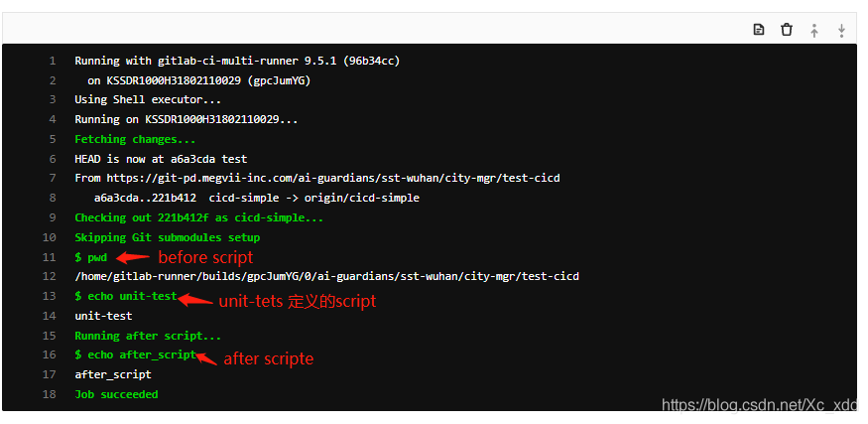
Task: Jump to top of log with up arrow icon
Action: pos(813,31)
